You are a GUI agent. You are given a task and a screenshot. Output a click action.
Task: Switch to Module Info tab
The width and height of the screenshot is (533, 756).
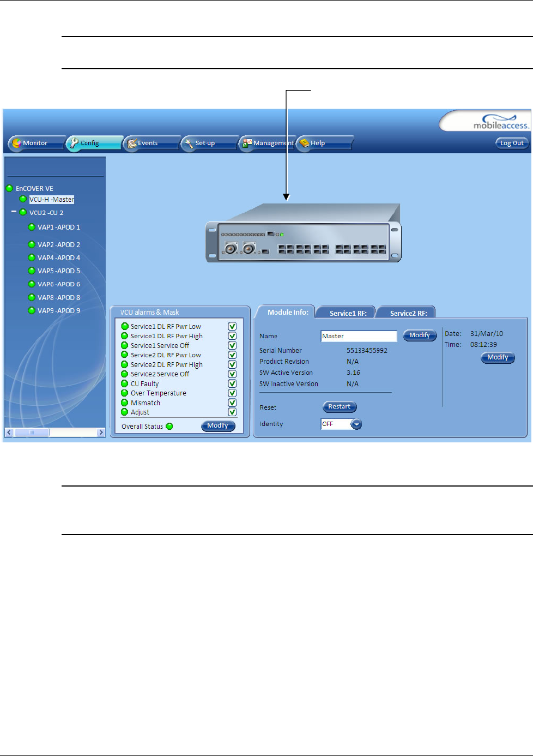tap(286, 312)
